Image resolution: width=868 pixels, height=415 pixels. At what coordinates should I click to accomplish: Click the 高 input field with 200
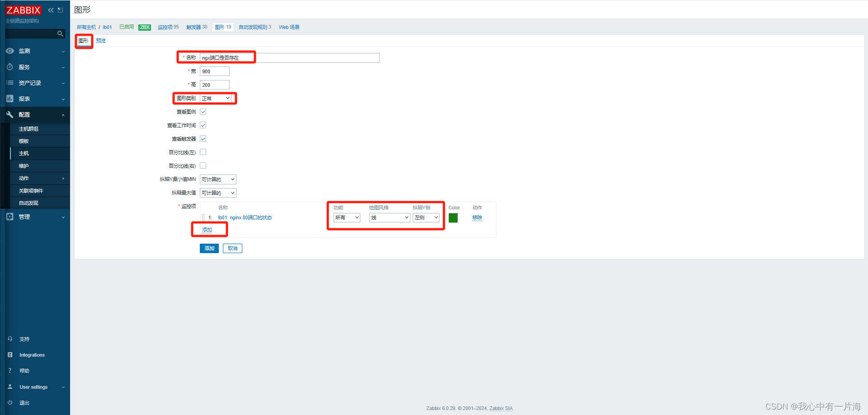[x=215, y=85]
